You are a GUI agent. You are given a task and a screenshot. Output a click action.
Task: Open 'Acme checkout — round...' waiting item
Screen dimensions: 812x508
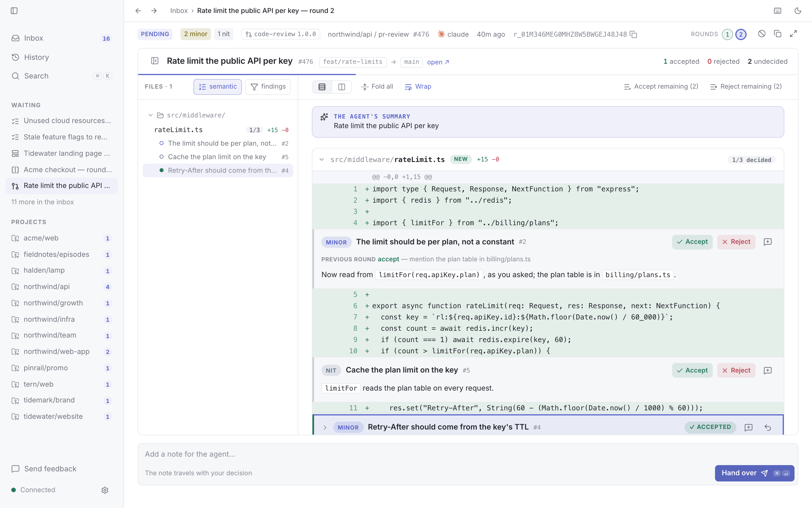(62, 170)
